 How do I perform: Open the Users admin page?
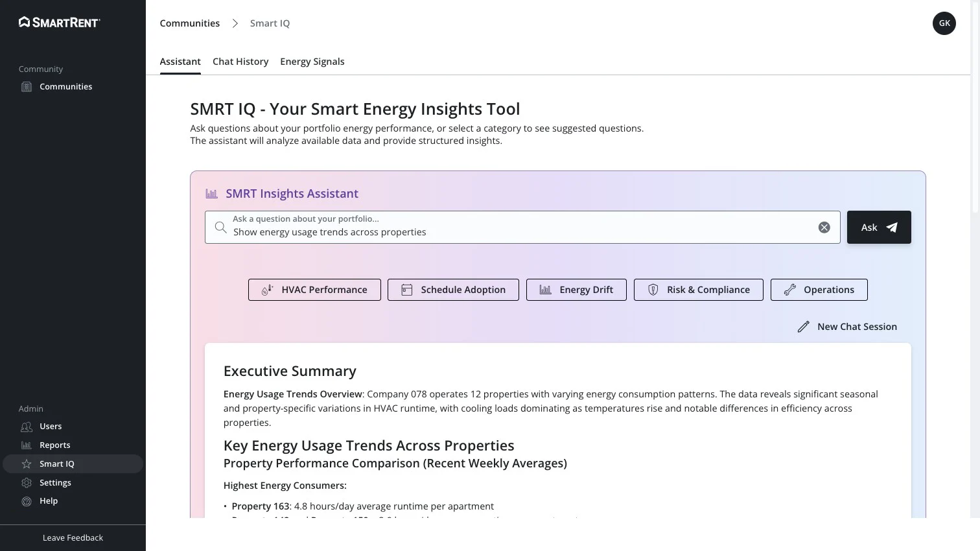click(x=51, y=427)
